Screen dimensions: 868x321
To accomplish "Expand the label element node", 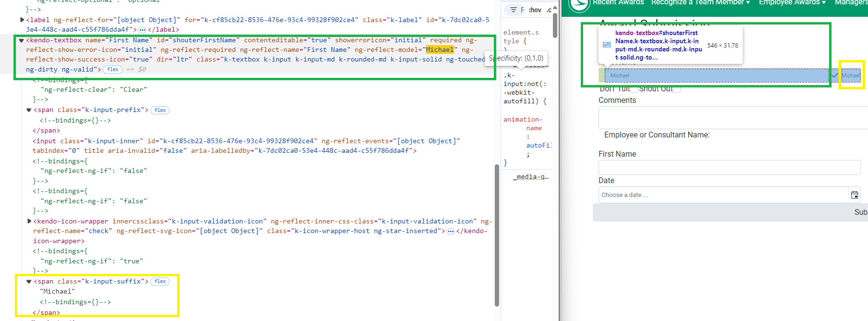I will tap(22, 20).
